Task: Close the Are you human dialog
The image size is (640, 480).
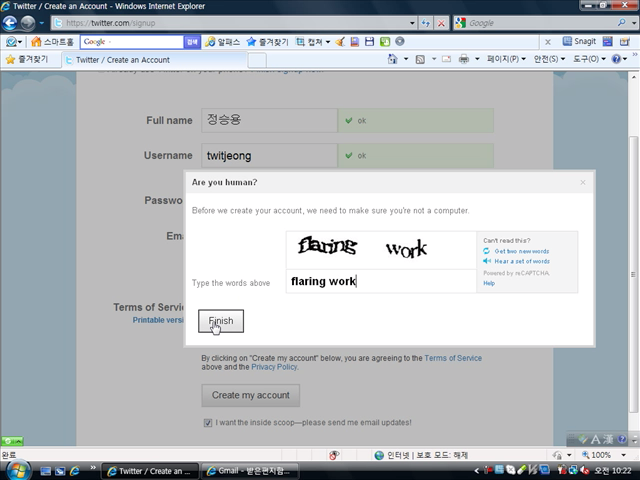Action: [583, 182]
